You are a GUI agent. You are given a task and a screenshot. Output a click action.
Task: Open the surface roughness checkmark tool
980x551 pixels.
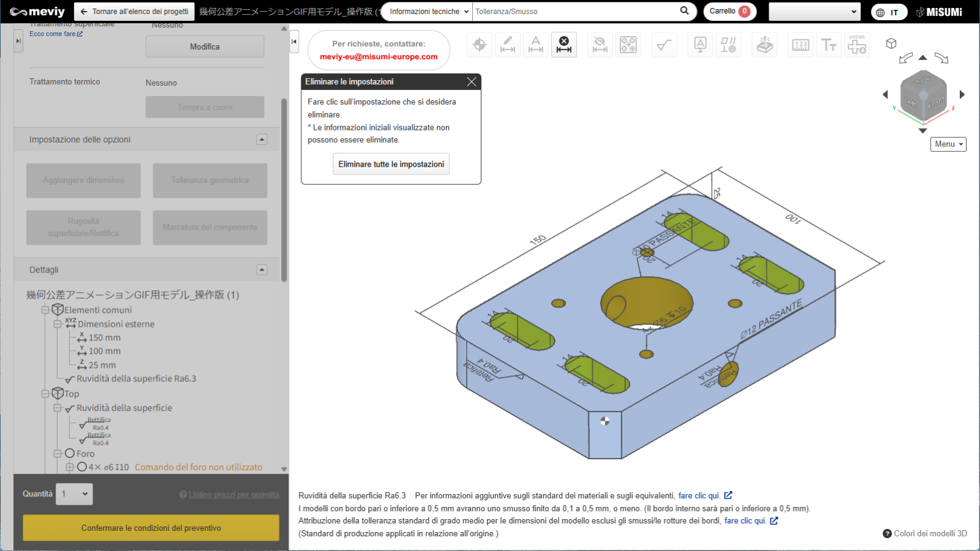click(664, 45)
